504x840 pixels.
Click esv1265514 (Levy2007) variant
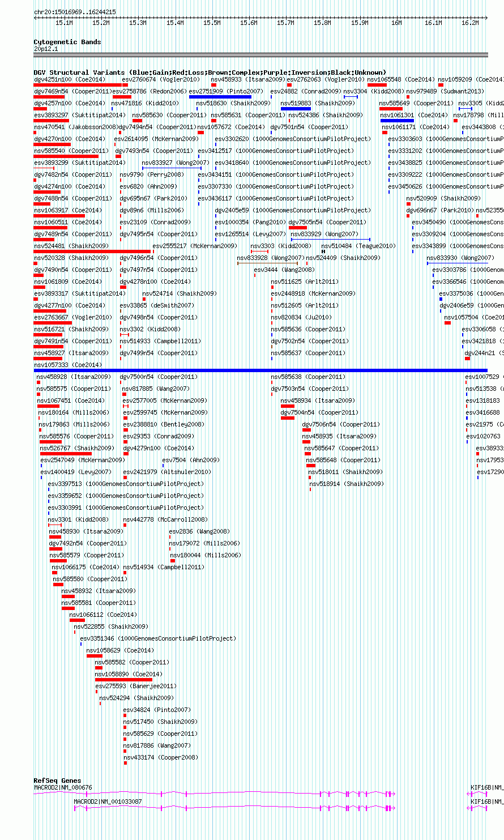251,234
